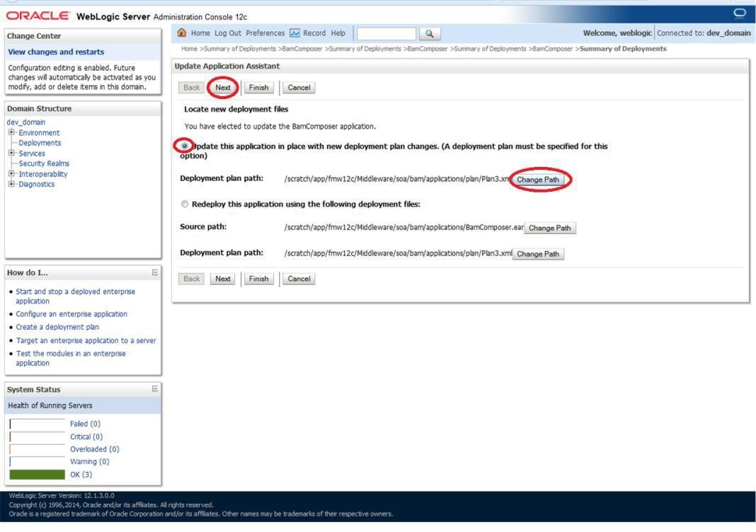
Task: Click the WebLogic Server Version 12.1.3.0.0 text
Action: [62, 495]
